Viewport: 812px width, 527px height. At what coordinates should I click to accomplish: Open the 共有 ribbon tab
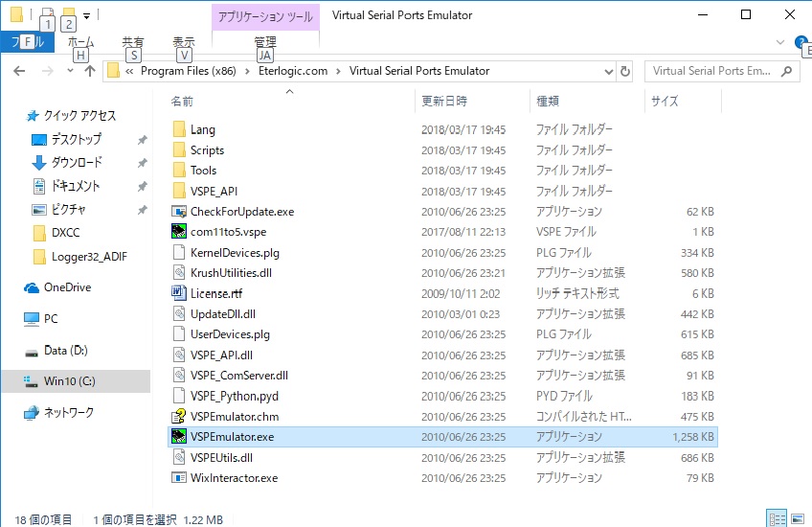click(132, 42)
